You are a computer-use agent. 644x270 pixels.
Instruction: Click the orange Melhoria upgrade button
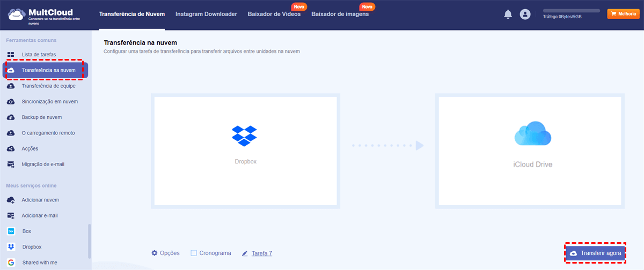623,14
